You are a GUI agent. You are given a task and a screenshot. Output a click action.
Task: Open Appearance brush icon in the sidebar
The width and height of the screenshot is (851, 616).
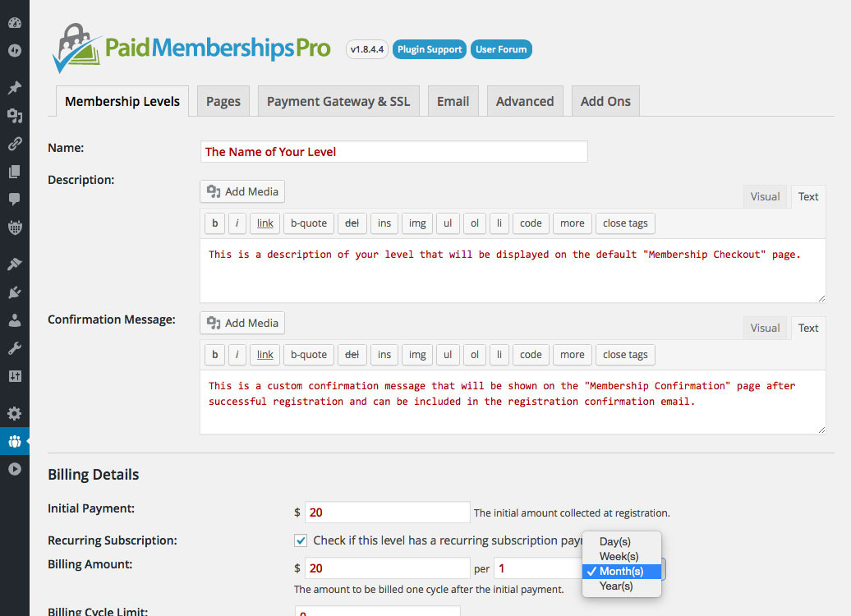[15, 264]
